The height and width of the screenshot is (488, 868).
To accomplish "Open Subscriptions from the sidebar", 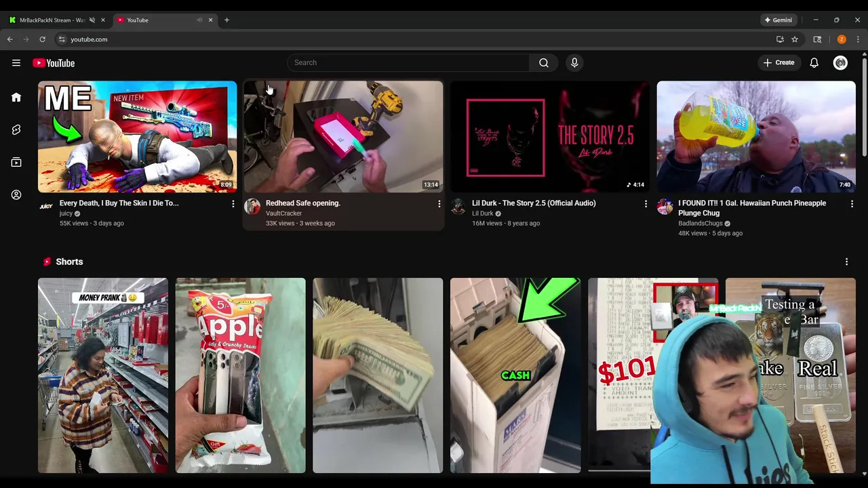I will (16, 162).
